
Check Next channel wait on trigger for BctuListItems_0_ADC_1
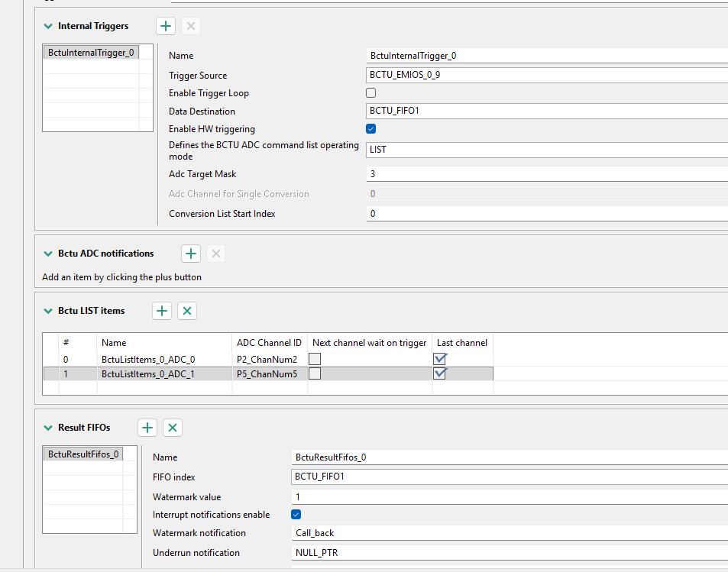[x=315, y=373]
